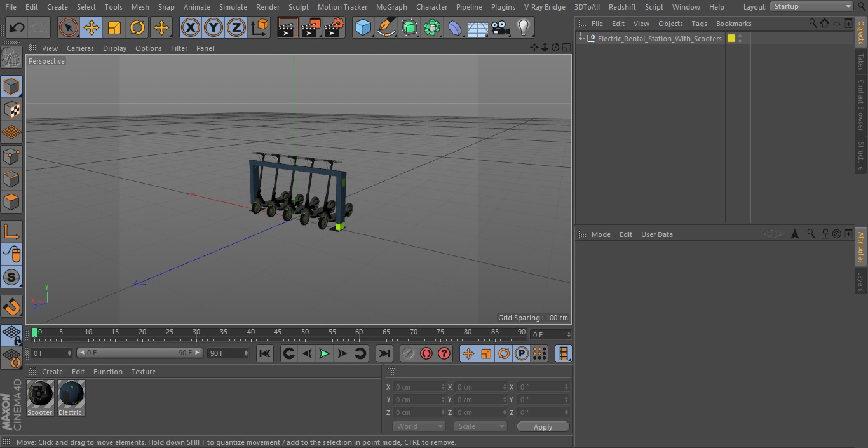The height and width of the screenshot is (448, 868).
Task: Select Electric_Rental_Station_With_Scooters object
Action: pyautogui.click(x=660, y=39)
